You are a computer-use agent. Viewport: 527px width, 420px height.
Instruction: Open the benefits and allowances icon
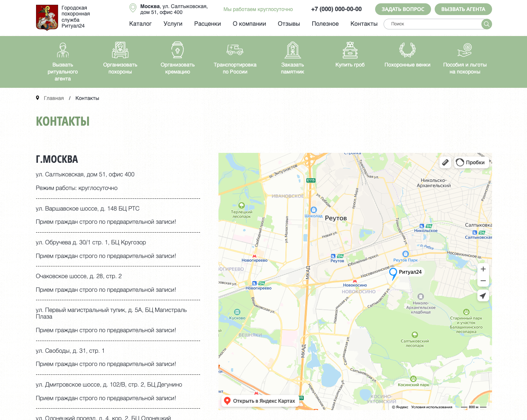coord(465,50)
